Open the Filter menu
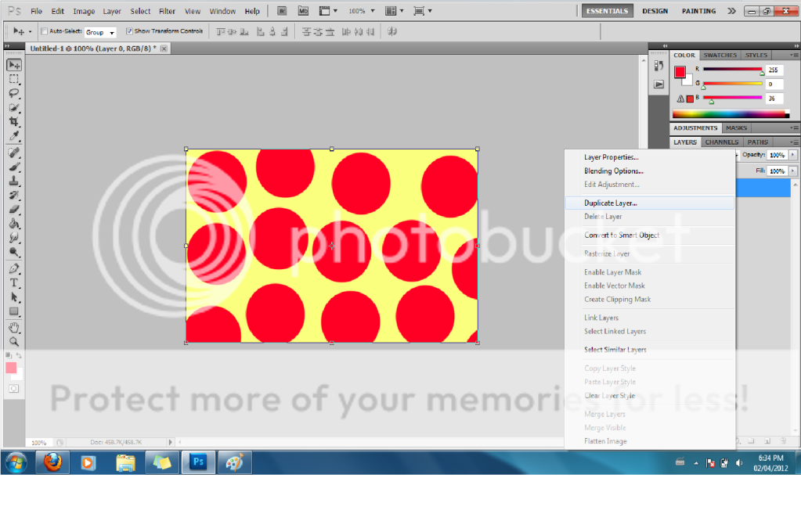This screenshot has height=532, width=801. (x=167, y=12)
